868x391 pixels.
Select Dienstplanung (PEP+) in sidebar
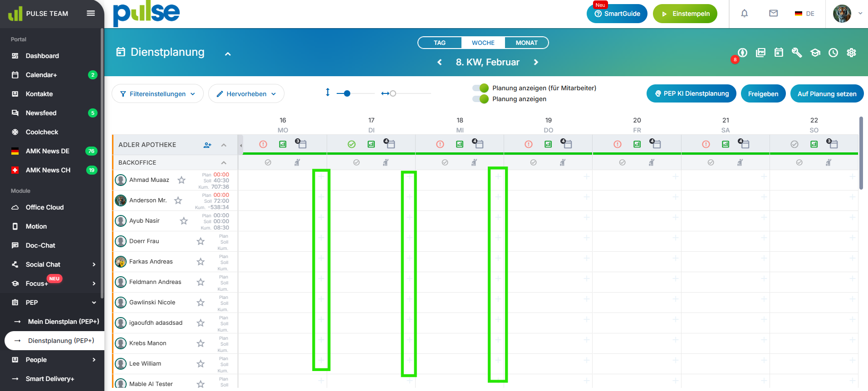click(54, 341)
